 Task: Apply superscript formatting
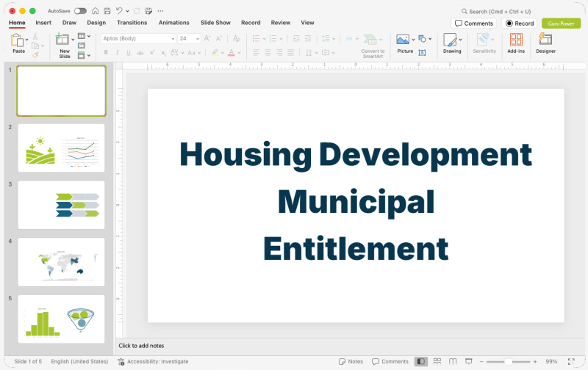152,53
